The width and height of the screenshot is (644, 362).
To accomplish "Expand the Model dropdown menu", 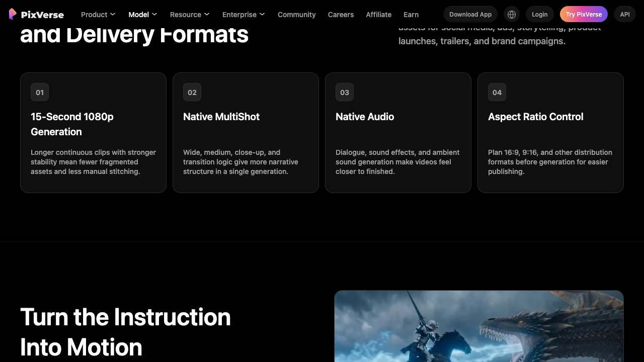I will pos(143,15).
